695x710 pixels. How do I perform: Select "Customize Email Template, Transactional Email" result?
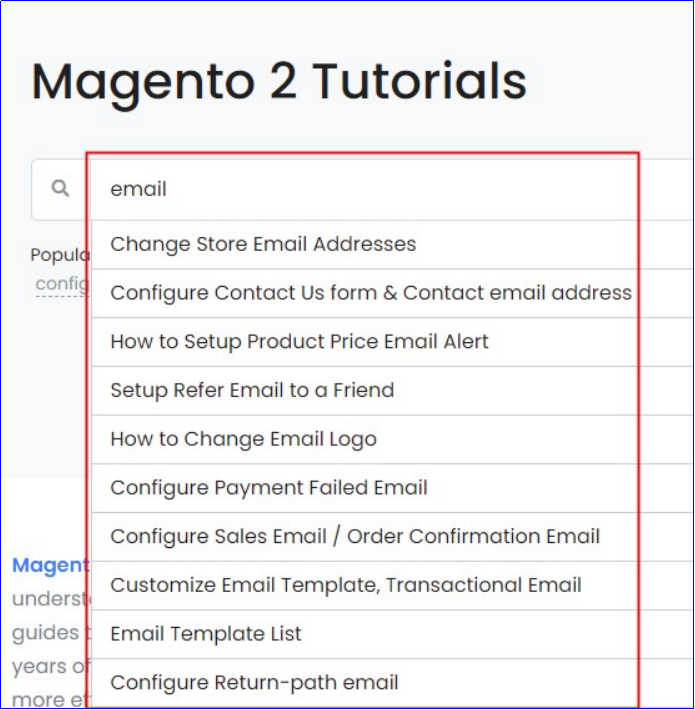click(364, 585)
